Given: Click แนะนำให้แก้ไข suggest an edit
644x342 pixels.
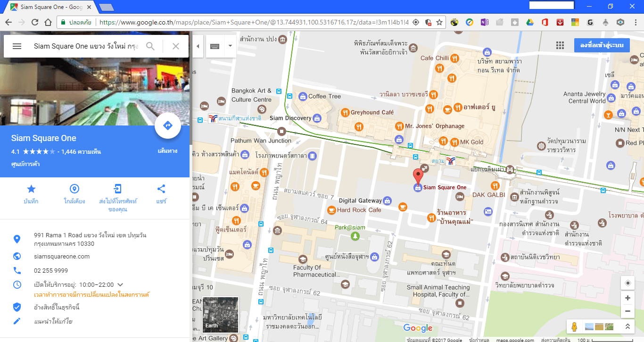Looking at the screenshot, I should (53, 321).
